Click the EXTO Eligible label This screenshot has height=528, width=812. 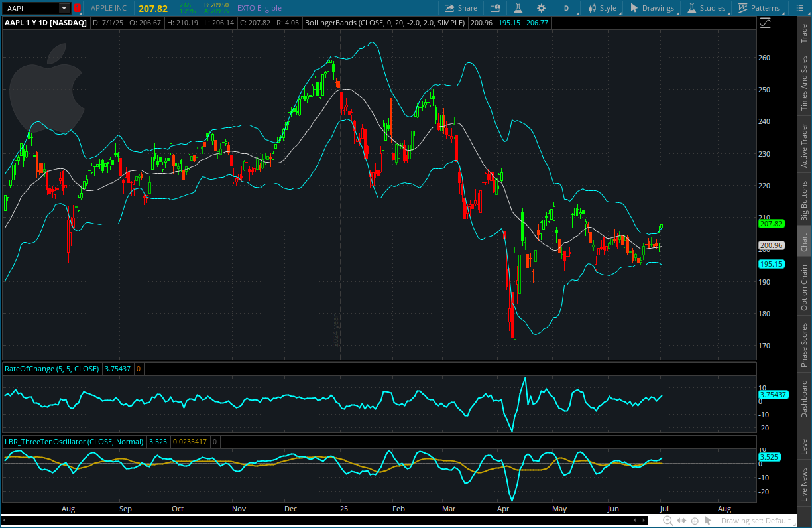(259, 8)
